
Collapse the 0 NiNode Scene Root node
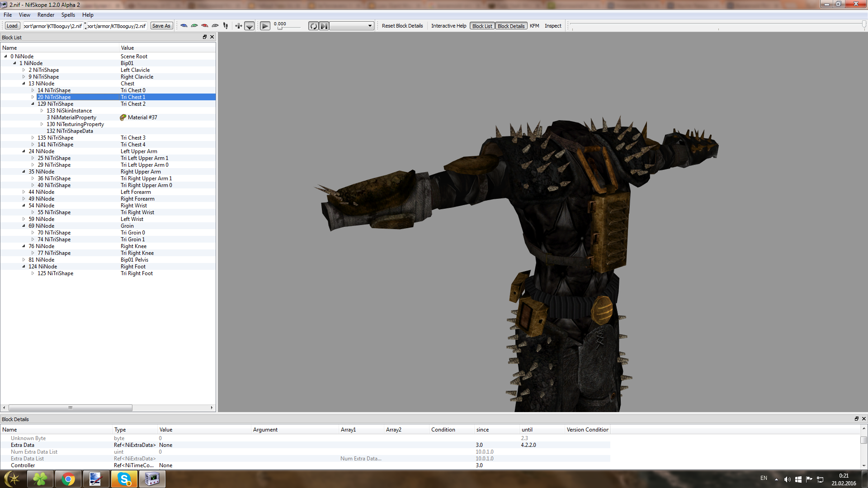click(5, 56)
